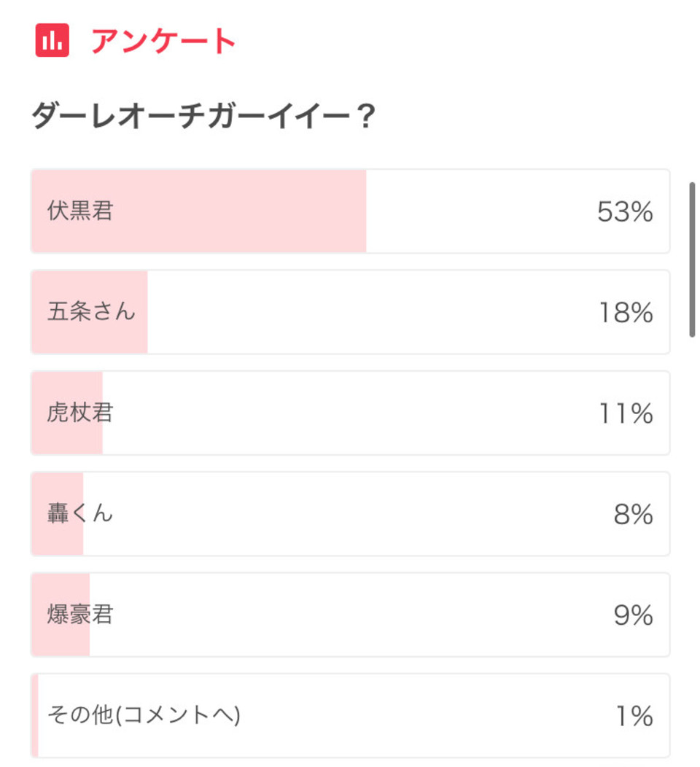Select the 伏黒君 poll option

(350, 211)
